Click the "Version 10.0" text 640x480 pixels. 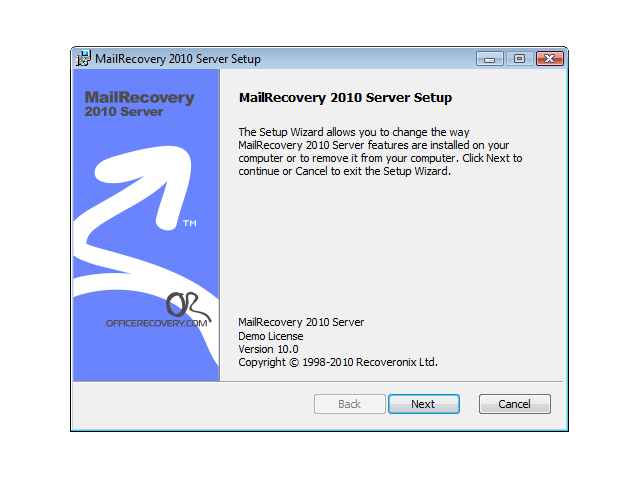pyautogui.click(x=268, y=349)
